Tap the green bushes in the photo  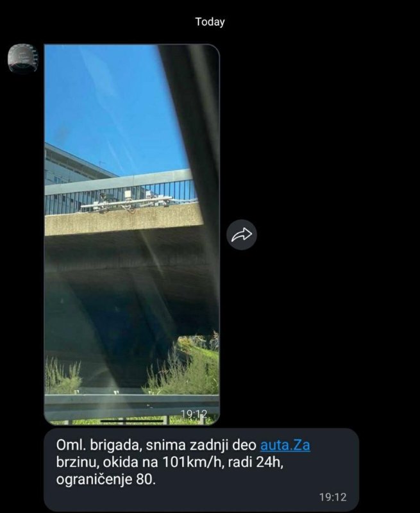pos(183,366)
